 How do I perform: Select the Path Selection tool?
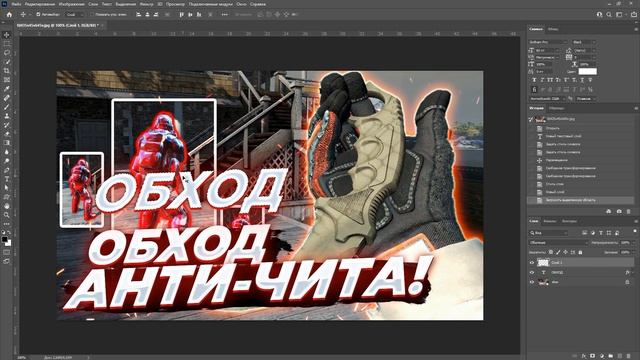[x=7, y=188]
